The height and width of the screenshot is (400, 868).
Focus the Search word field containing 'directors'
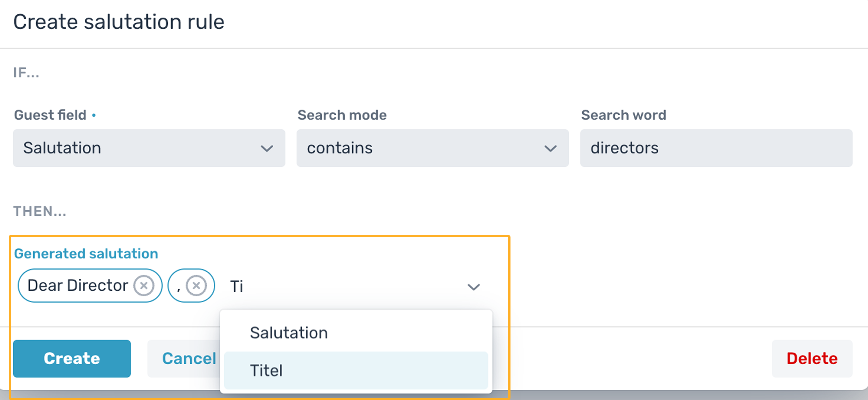(x=716, y=148)
